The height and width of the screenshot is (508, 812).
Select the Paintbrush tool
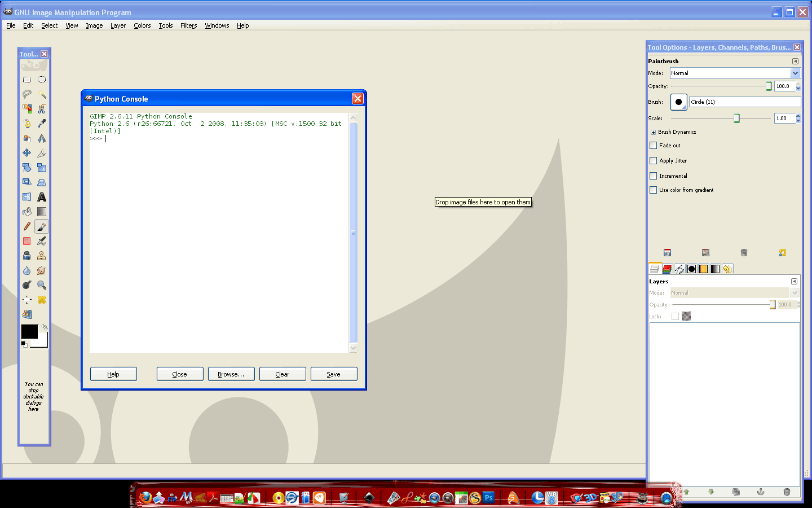[42, 226]
